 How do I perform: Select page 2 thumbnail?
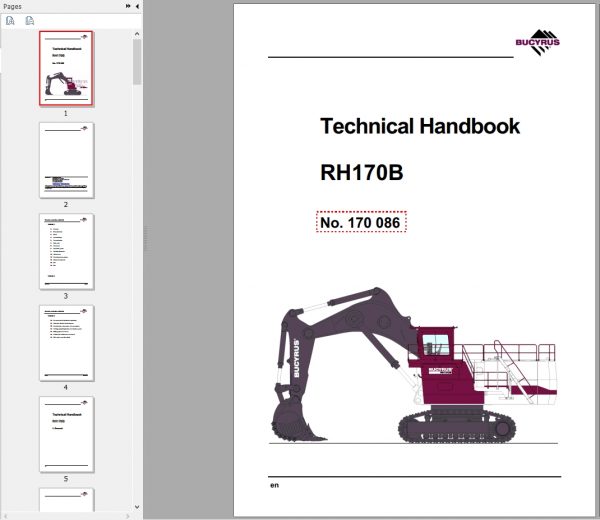66,160
